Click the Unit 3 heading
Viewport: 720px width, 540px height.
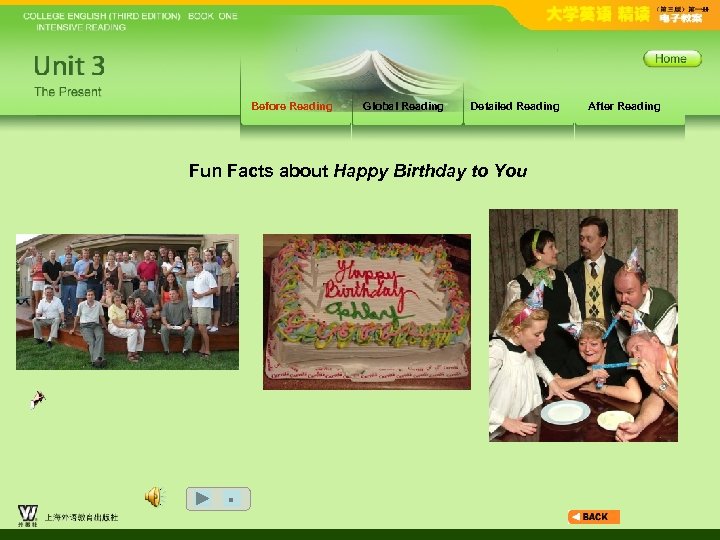point(69,66)
